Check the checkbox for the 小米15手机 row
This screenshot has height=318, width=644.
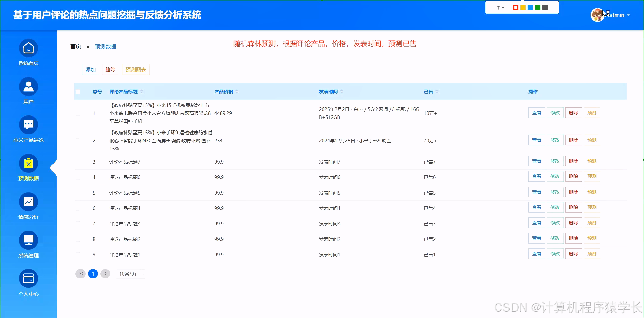pos(78,113)
